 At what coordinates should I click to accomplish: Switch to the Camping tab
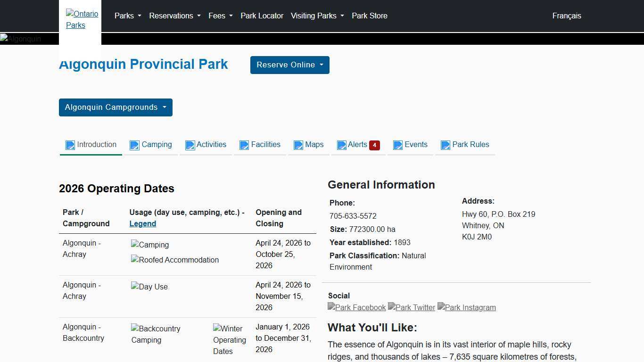[151, 145]
